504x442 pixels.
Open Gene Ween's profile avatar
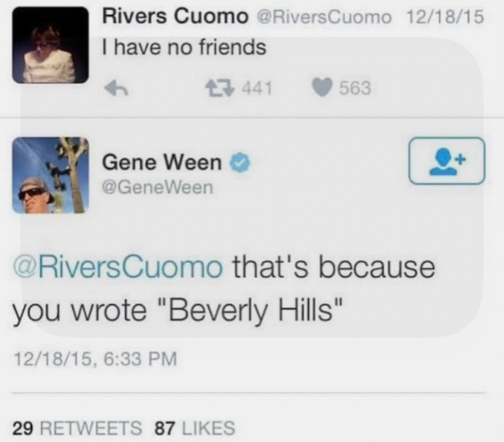click(50, 175)
